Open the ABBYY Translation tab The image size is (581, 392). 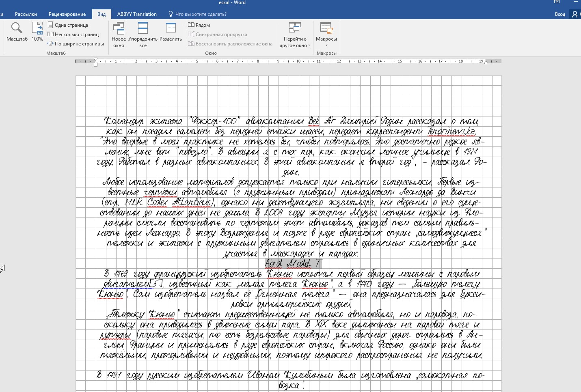[x=137, y=14]
